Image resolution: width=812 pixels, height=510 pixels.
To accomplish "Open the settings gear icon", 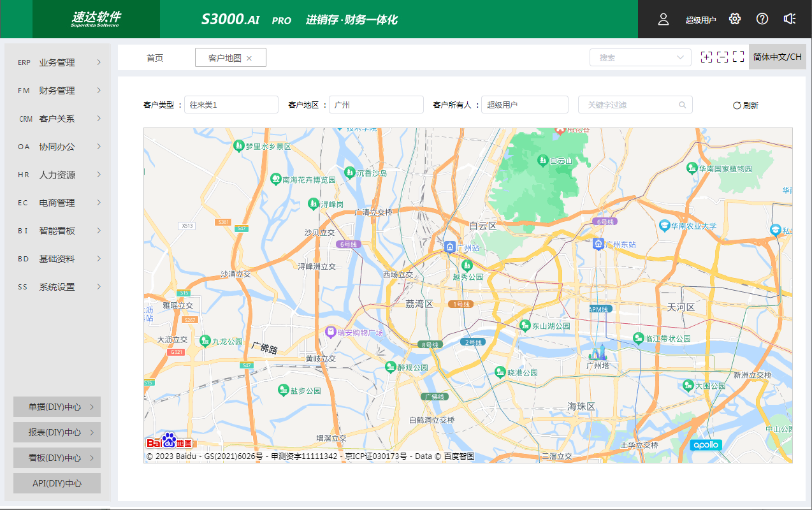I will point(735,18).
